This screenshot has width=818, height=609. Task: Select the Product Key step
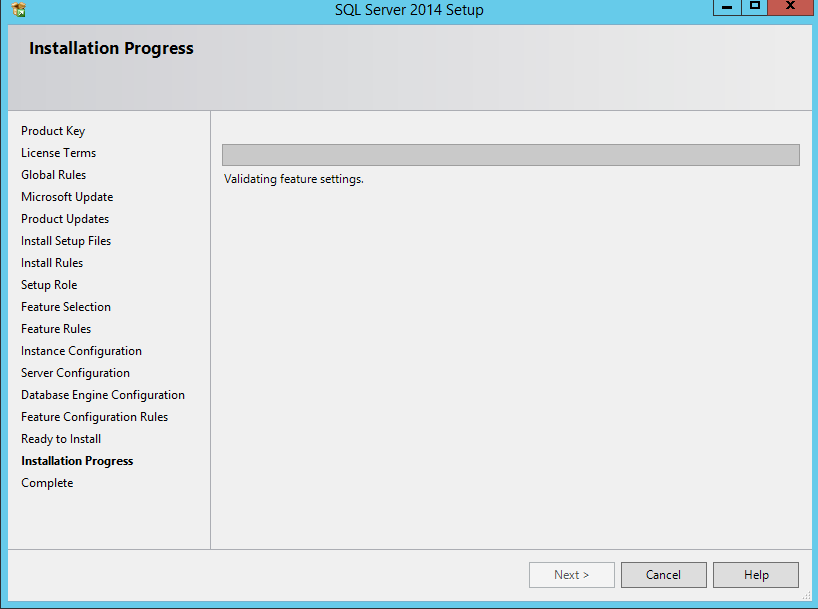point(53,131)
